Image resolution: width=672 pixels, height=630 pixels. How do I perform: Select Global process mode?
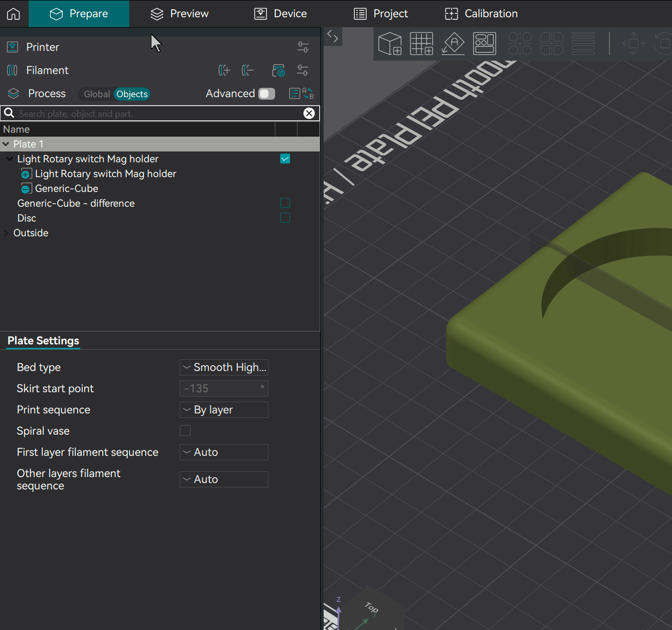[x=97, y=94]
